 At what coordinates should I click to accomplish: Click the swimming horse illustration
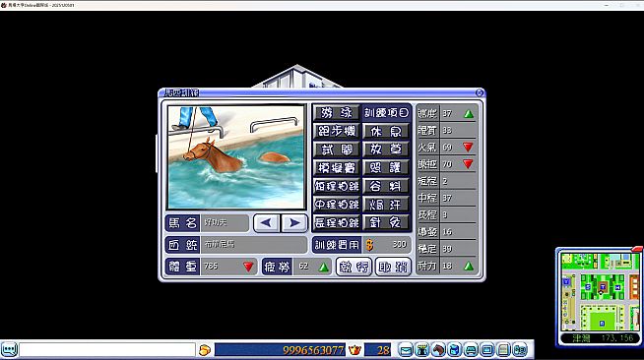(236, 157)
